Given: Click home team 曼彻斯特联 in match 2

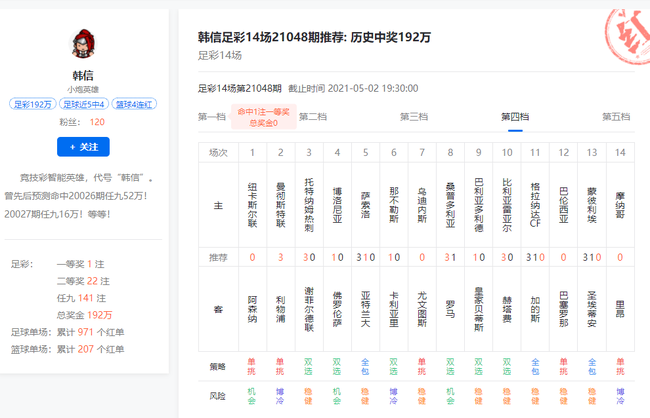Looking at the screenshot, I should pyautogui.click(x=281, y=205).
